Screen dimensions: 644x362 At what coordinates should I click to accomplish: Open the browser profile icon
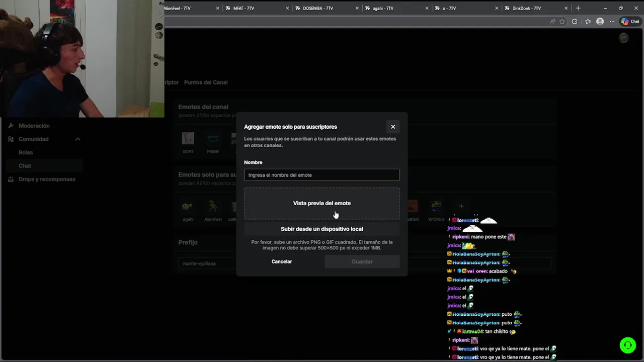[600, 22]
